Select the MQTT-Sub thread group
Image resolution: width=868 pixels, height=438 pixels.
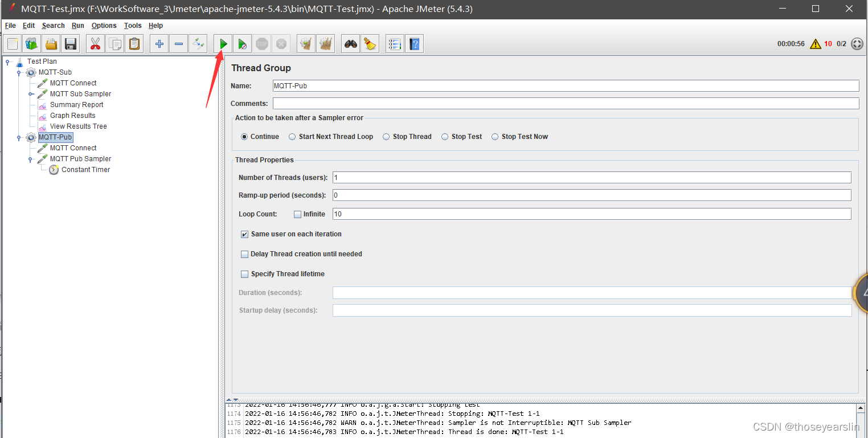pyautogui.click(x=55, y=72)
